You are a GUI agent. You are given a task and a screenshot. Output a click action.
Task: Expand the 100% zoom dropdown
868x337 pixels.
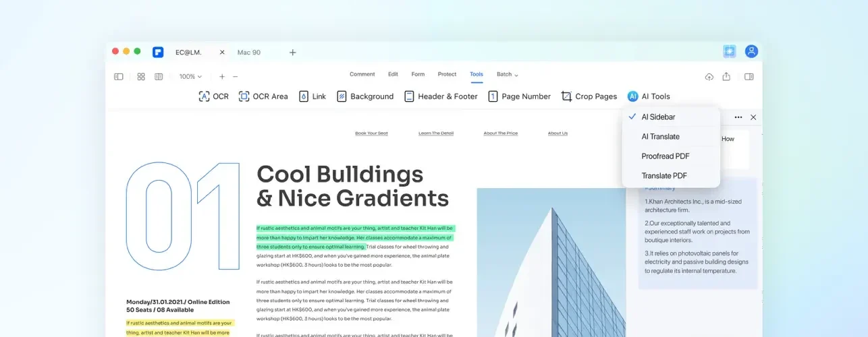click(190, 77)
